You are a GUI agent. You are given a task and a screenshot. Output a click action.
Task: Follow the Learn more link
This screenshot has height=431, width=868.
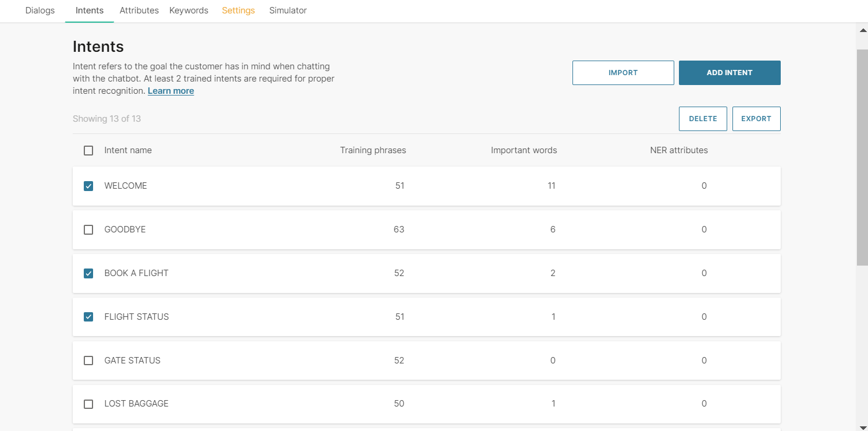tap(170, 91)
